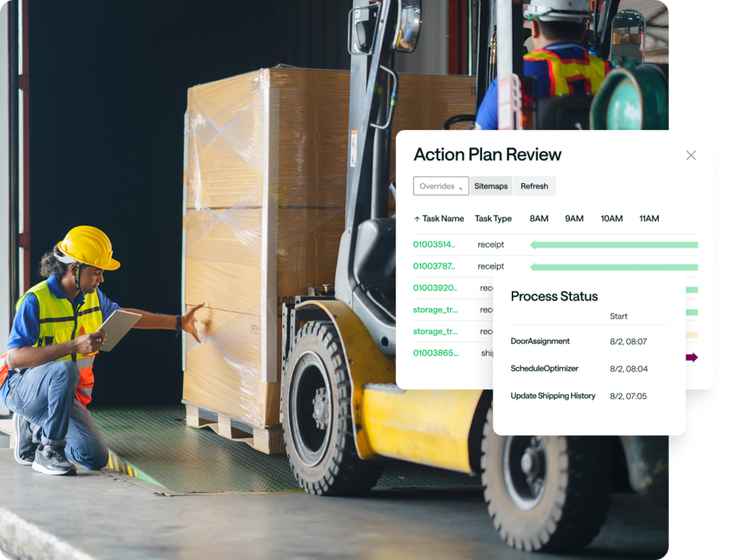This screenshot has width=739, height=560.
Task: Select the 8AM timeline column
Action: point(538,219)
